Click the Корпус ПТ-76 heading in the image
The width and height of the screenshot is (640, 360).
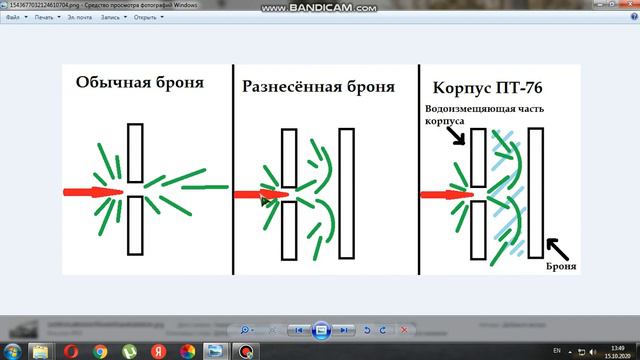tap(487, 88)
